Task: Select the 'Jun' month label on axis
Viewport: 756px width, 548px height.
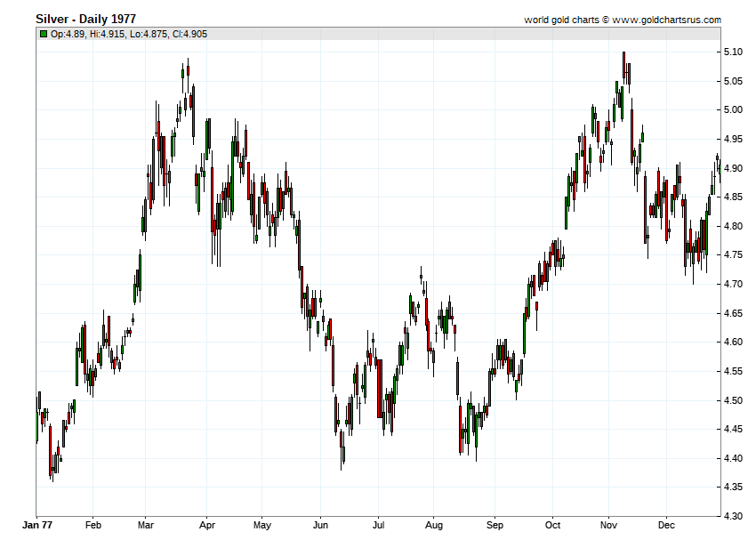Action: 320,525
